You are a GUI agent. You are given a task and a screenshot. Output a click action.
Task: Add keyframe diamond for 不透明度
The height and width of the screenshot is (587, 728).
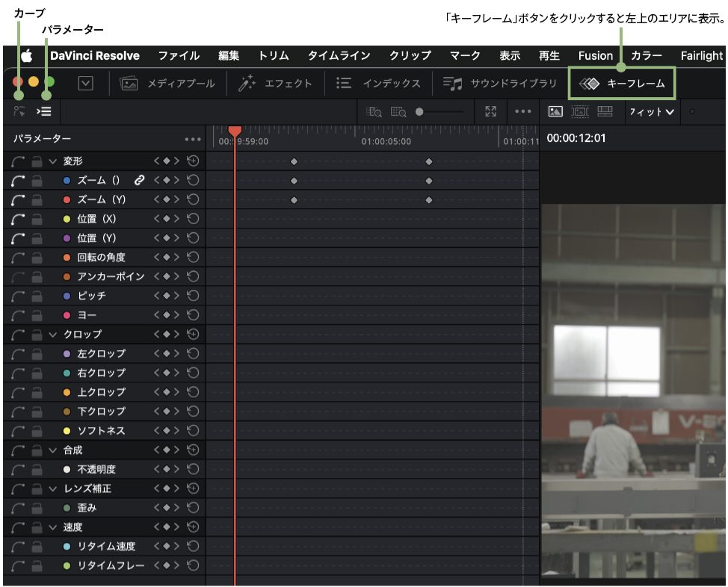tap(167, 470)
